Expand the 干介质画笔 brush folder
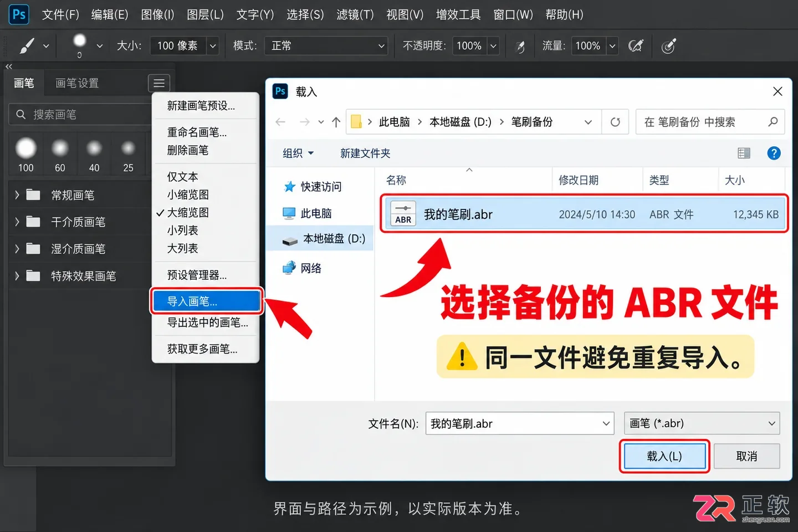 (17, 222)
